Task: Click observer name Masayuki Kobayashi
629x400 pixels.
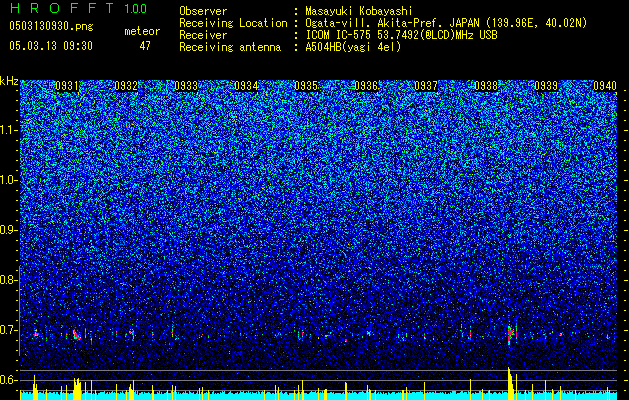Action: click(x=358, y=11)
